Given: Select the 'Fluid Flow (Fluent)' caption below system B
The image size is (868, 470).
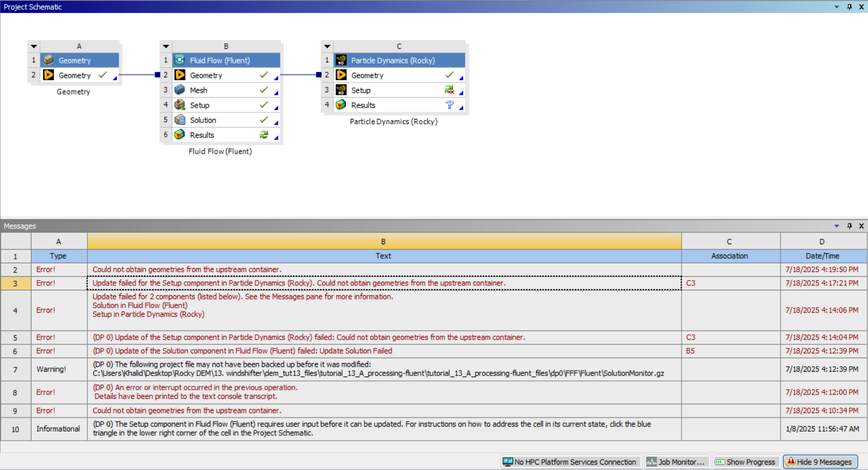Looking at the screenshot, I should coord(220,151).
